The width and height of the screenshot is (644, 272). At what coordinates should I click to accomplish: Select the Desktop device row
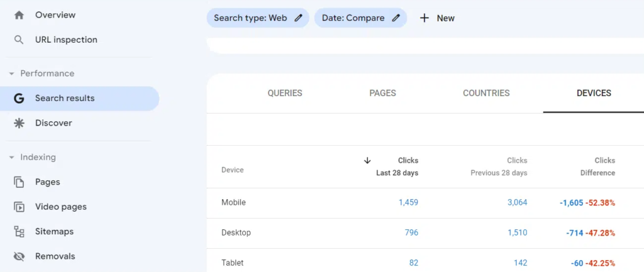coord(236,232)
